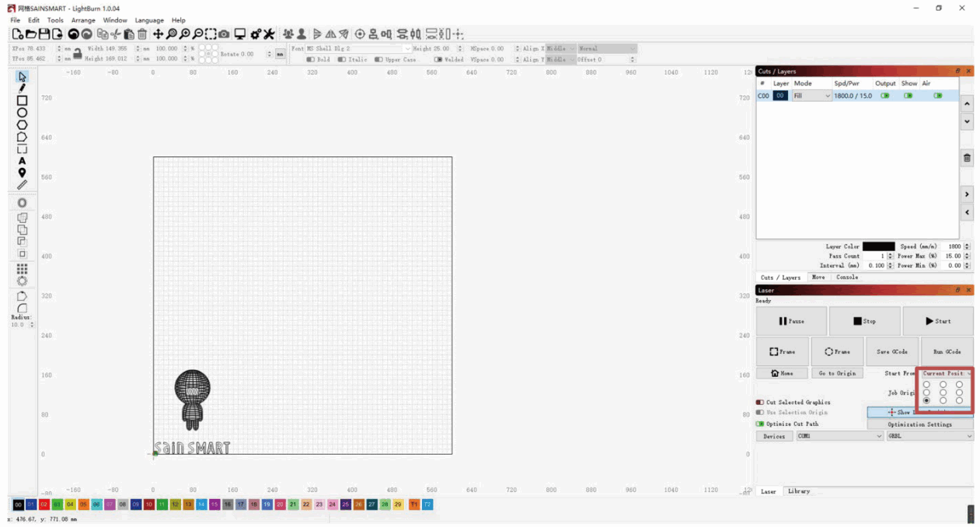Click the Camera capture icon
Viewport: 980px width, 527px height.
(x=224, y=34)
